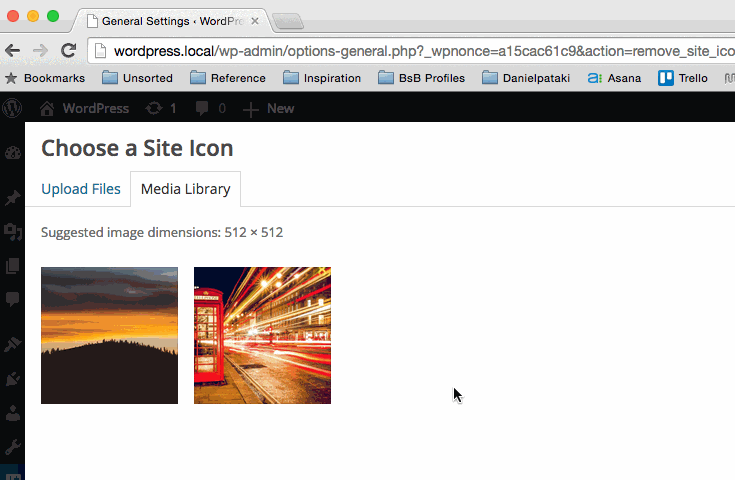Image resolution: width=735 pixels, height=480 pixels.
Task: Open the Inspiration bookmarks folder
Action: pyautogui.click(x=322, y=78)
